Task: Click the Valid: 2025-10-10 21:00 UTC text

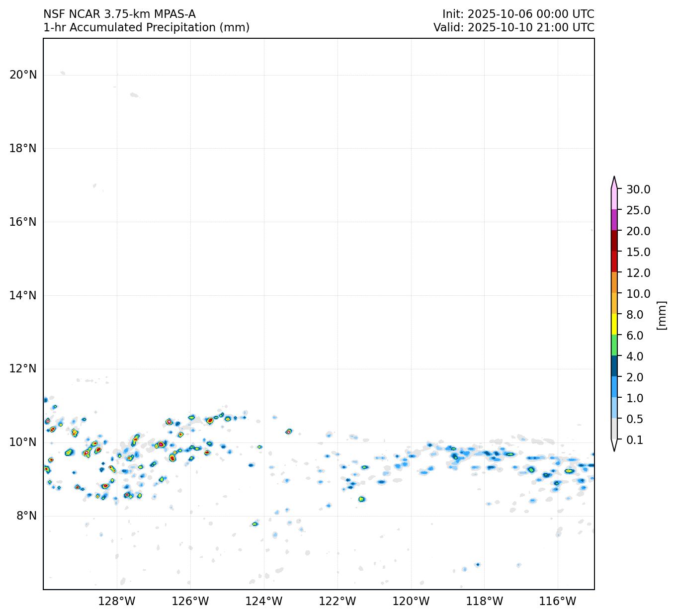Action: tap(513, 28)
